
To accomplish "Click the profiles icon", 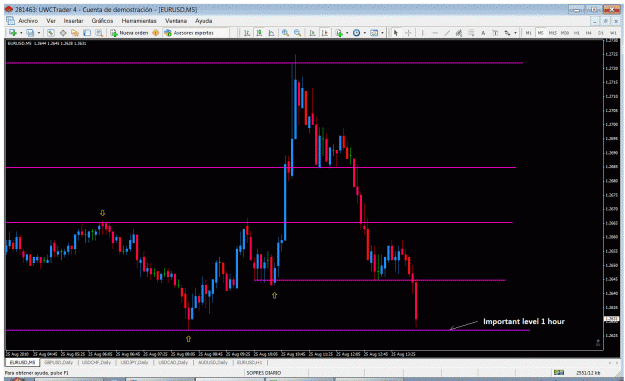I will [30, 33].
